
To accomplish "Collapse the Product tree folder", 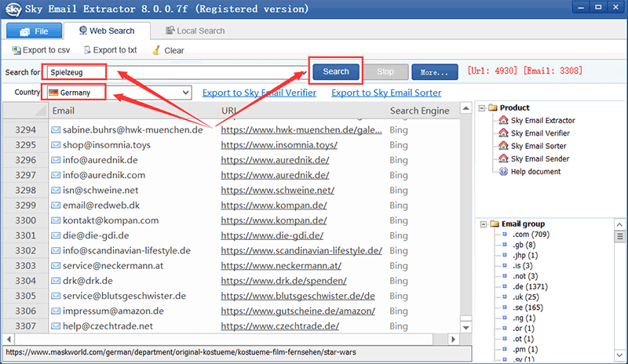I will (x=482, y=107).
